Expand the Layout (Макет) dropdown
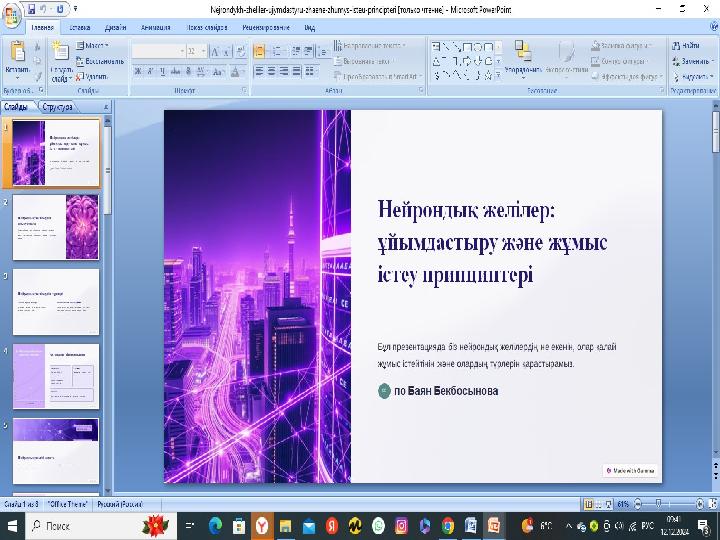 coord(97,46)
